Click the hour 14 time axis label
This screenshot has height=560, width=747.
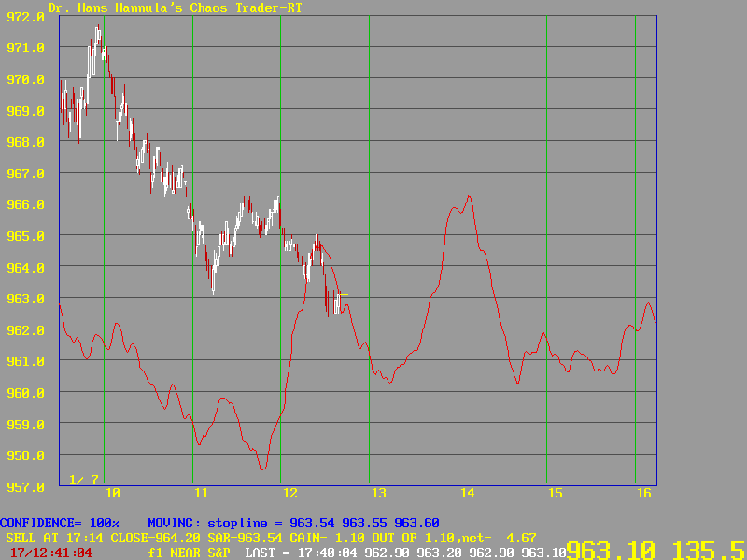[x=467, y=494]
